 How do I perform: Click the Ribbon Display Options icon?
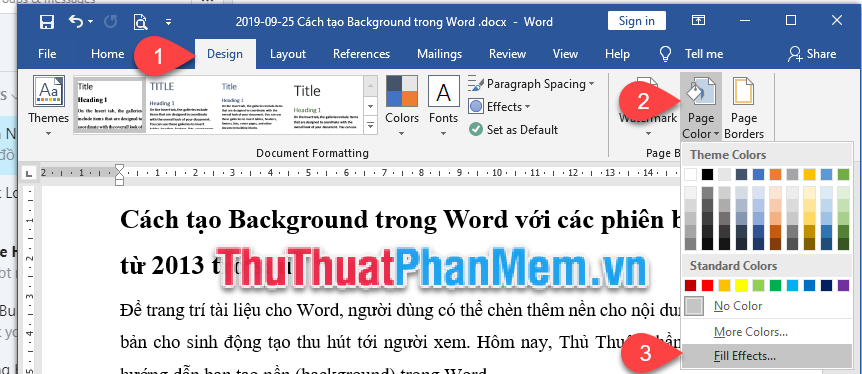(698, 21)
